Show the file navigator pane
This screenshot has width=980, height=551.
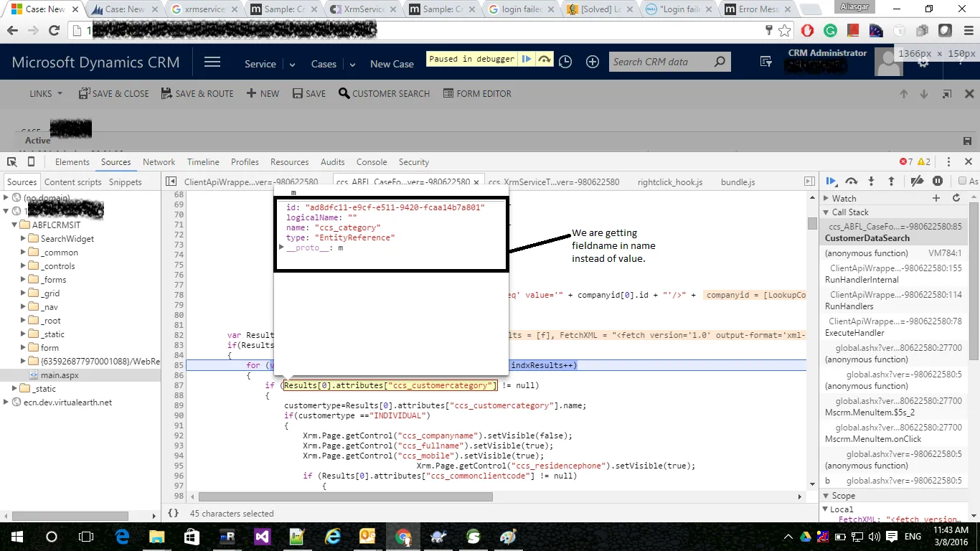point(171,182)
